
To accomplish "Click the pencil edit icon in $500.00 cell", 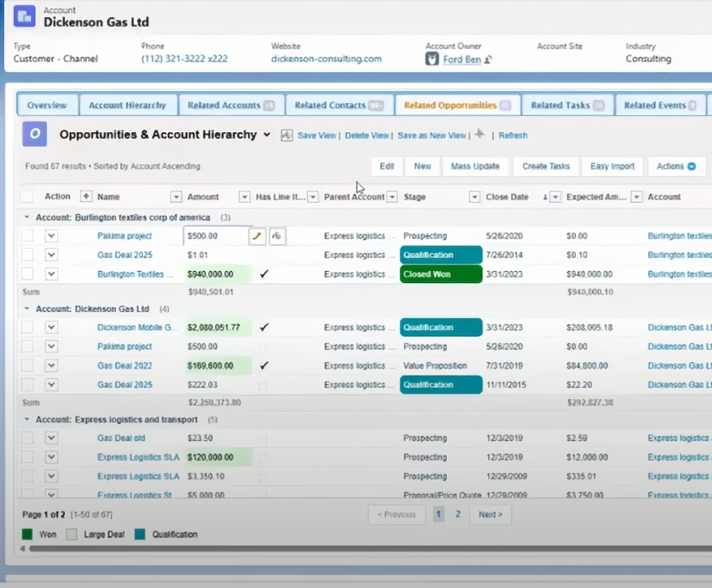I will pos(257,236).
